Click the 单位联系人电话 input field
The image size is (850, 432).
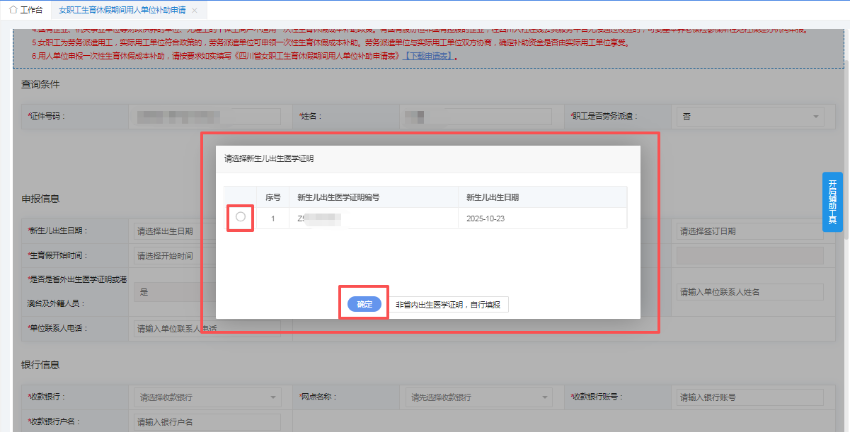(207, 328)
